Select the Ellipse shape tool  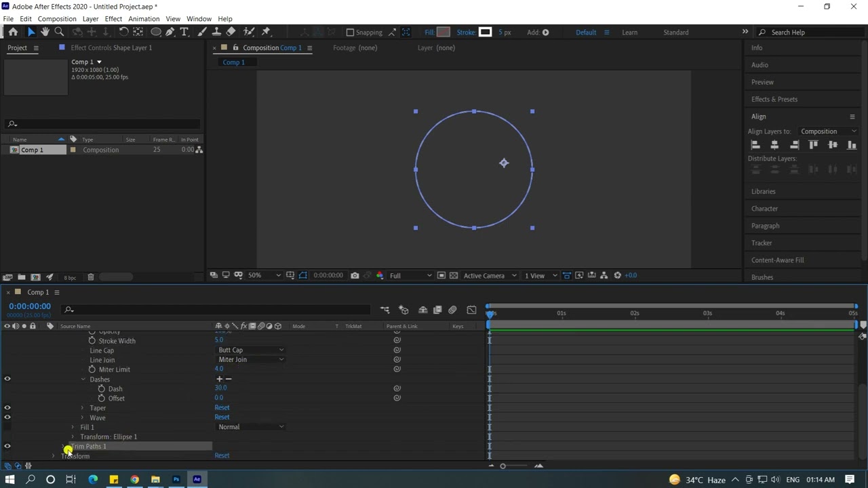[156, 32]
